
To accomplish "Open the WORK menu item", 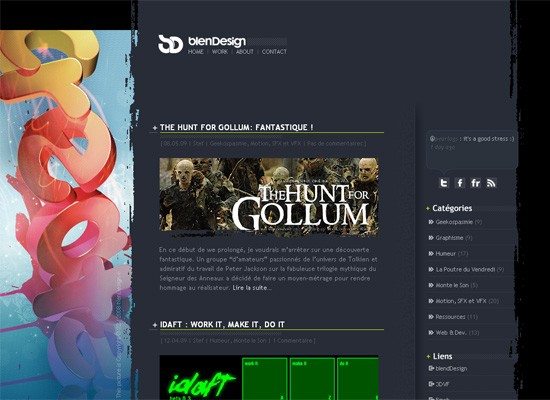I will click(x=220, y=52).
